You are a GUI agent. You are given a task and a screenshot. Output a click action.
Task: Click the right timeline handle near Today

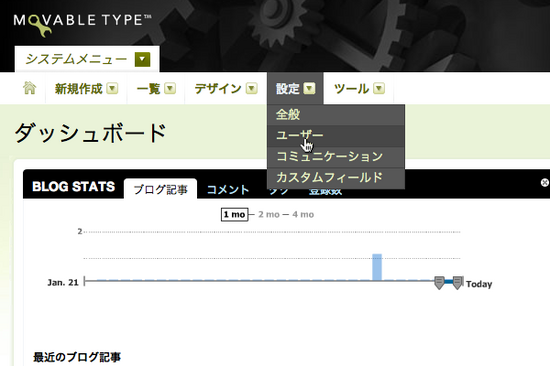(x=457, y=282)
